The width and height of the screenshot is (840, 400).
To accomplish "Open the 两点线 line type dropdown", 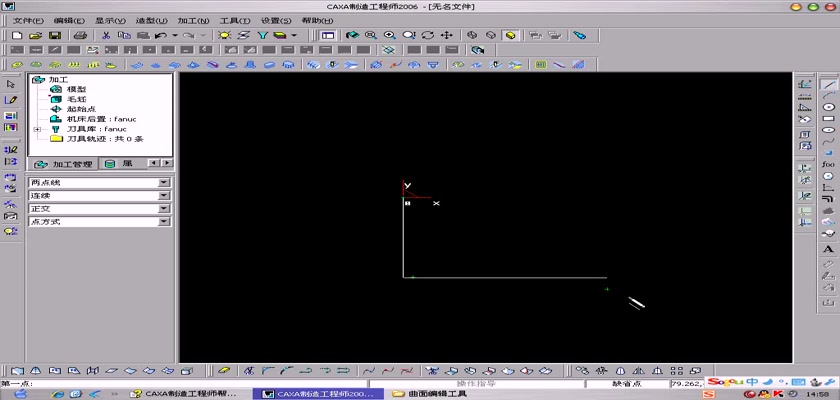I will 164,183.
